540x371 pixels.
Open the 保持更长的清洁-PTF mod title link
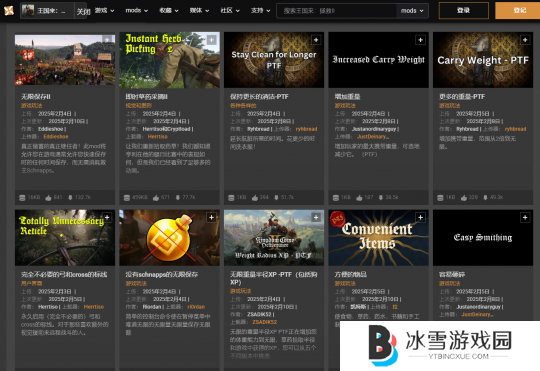click(259, 97)
